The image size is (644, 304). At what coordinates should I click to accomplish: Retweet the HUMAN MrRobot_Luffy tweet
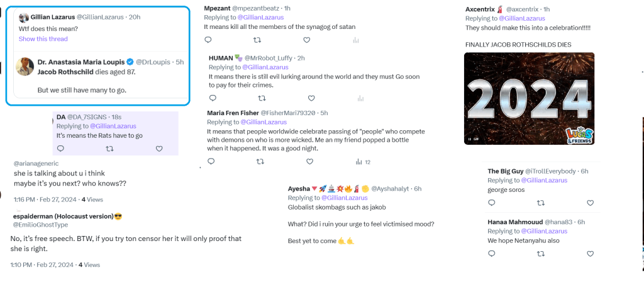262,98
